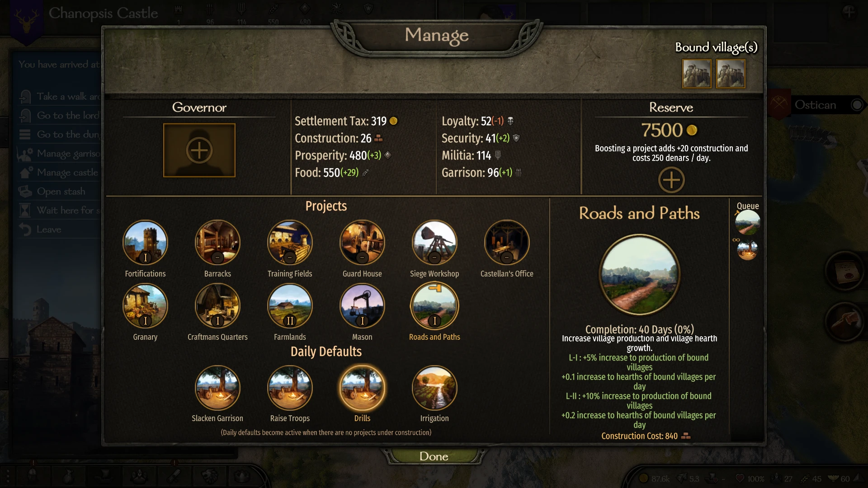The image size is (868, 488).
Task: Set Raise Troops as daily default
Action: click(x=290, y=388)
